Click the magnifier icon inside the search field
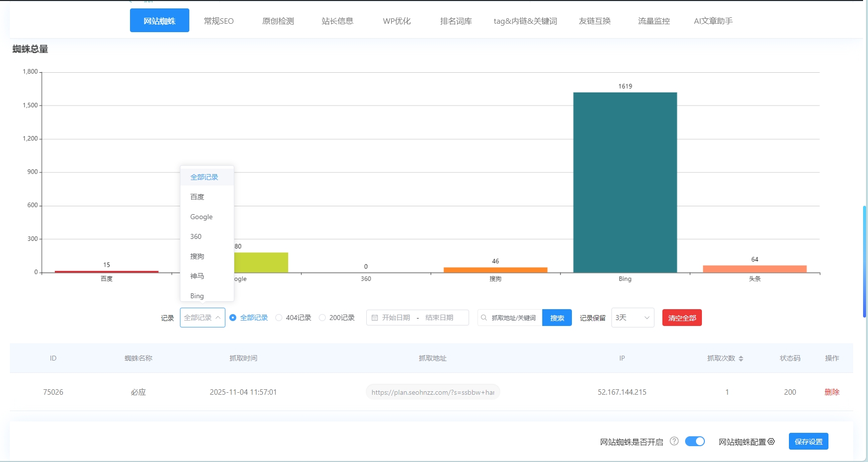The height and width of the screenshot is (462, 868). tap(483, 318)
